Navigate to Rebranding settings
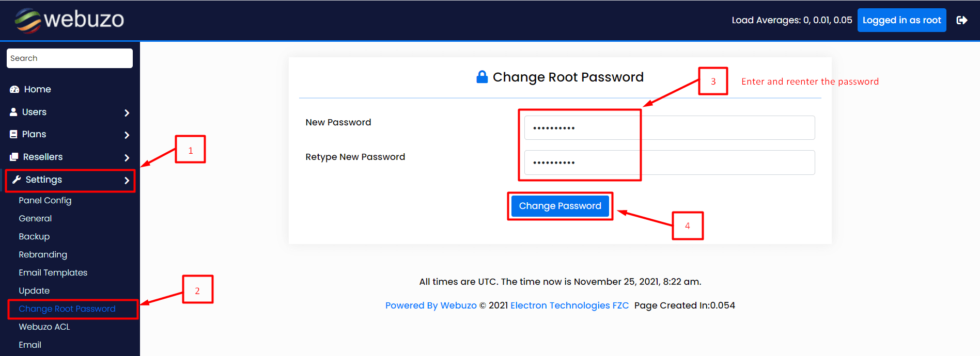980x356 pixels. pyautogui.click(x=43, y=254)
